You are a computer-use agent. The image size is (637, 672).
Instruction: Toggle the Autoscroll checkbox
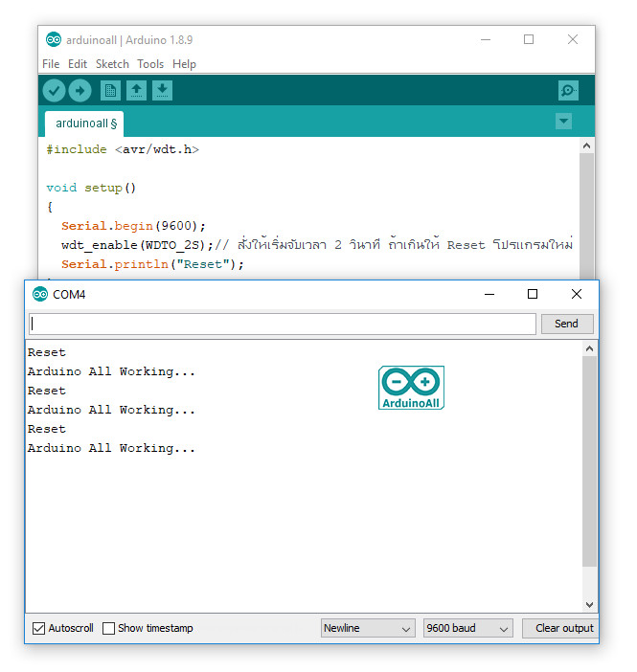(38, 628)
